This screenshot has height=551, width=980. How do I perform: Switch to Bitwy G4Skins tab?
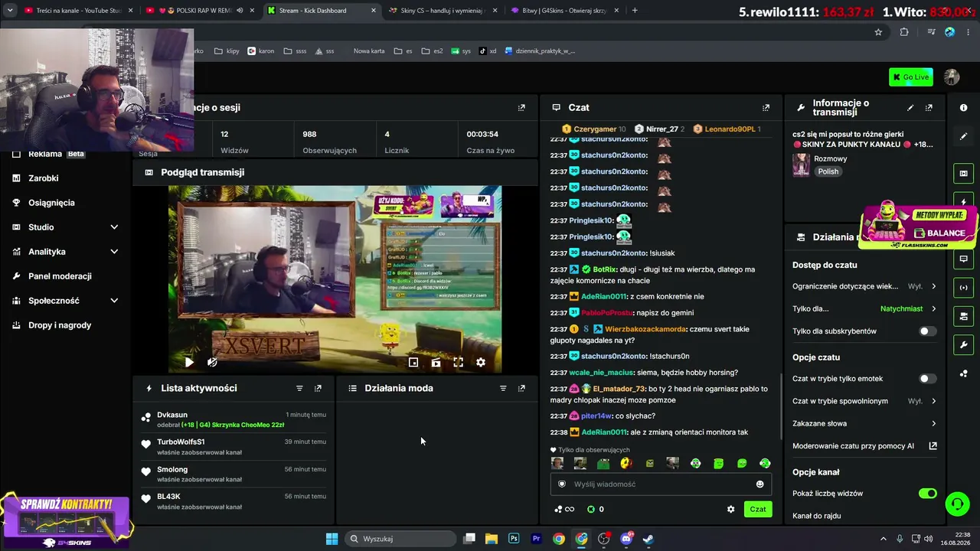point(564,11)
